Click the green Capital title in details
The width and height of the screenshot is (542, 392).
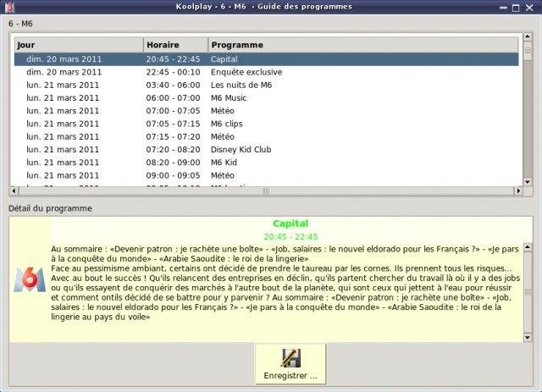click(290, 224)
